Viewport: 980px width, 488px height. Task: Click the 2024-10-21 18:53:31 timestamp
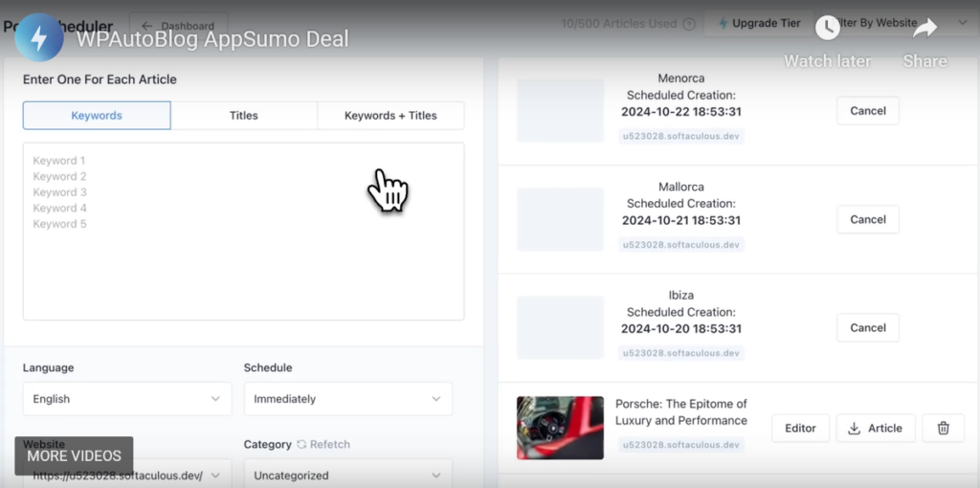coord(681,221)
